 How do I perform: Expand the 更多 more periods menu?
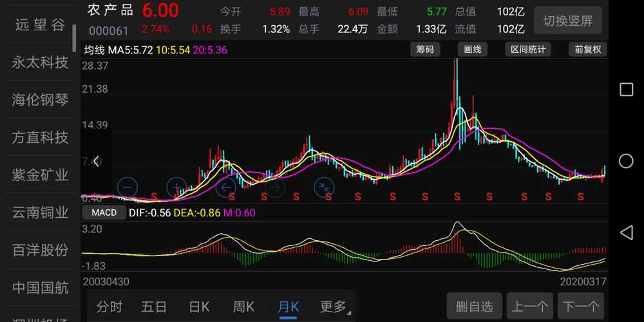coord(334,307)
